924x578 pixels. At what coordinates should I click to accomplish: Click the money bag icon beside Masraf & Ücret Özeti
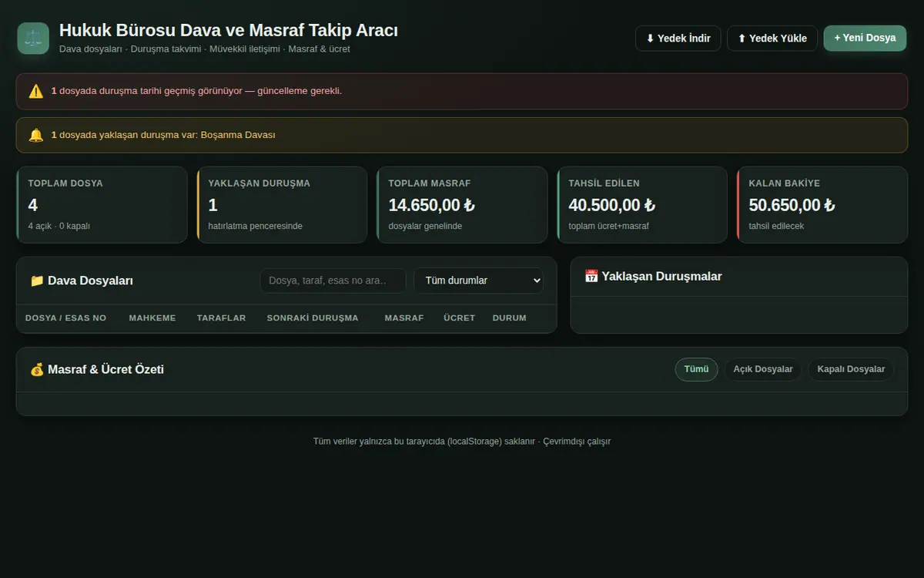pyautogui.click(x=37, y=369)
